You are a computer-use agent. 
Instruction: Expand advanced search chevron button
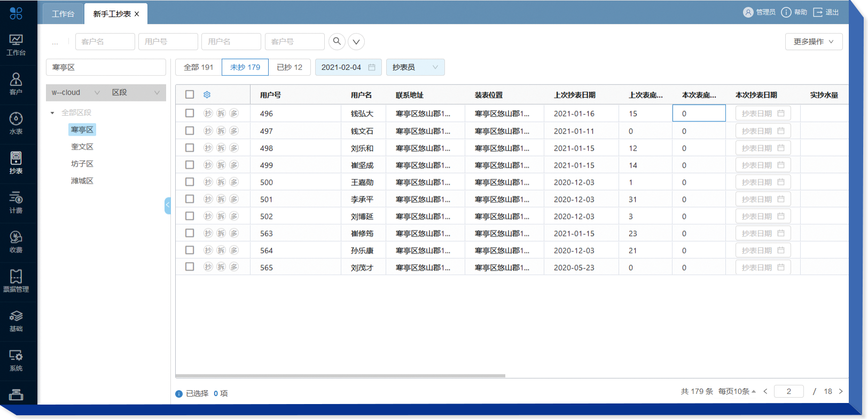pos(356,41)
